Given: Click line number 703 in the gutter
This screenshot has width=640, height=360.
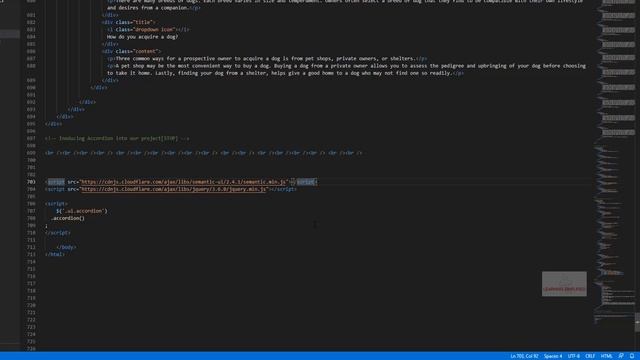Looking at the screenshot, I should 31,182.
